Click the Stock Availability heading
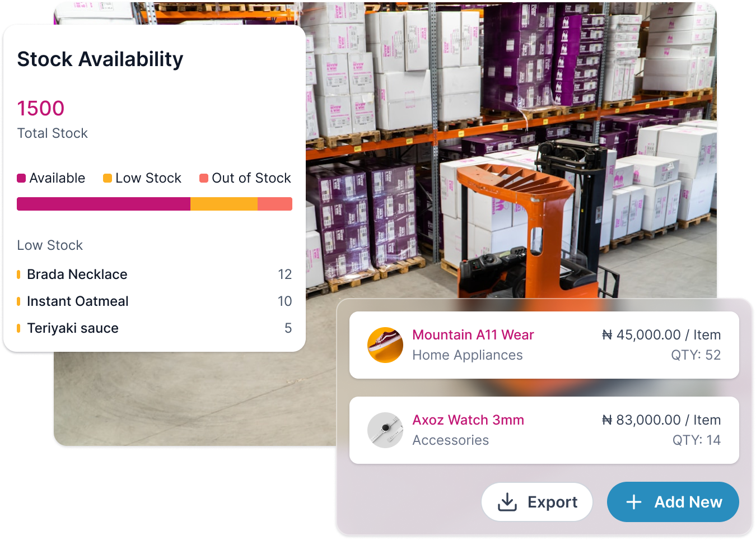This screenshot has width=756, height=540. [x=100, y=59]
